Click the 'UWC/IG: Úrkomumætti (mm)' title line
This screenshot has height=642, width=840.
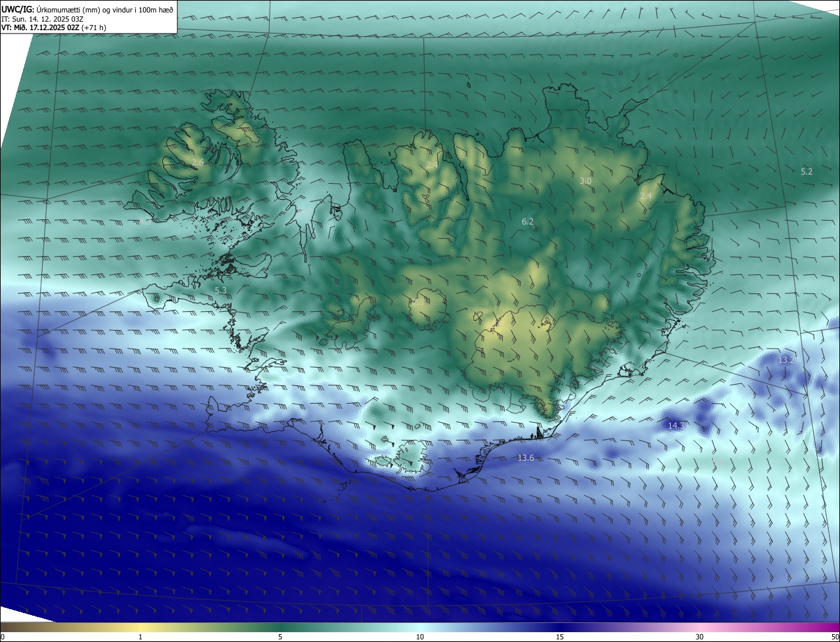87,9
